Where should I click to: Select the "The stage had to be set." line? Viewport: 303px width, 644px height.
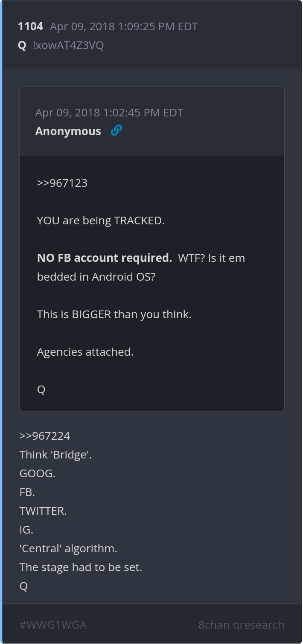(x=81, y=567)
